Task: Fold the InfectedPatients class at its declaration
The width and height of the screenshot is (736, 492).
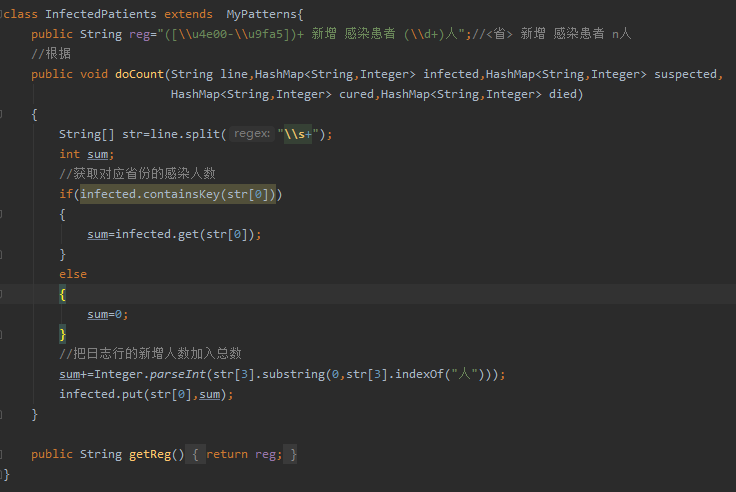Action: [x=3, y=14]
